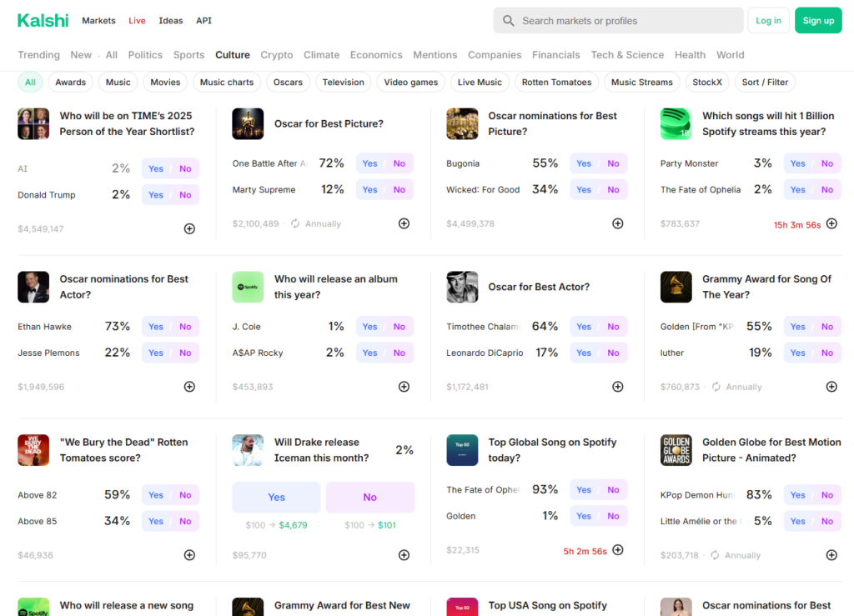854x616 pixels.
Task: Click the Kalshi logo
Action: (x=43, y=21)
